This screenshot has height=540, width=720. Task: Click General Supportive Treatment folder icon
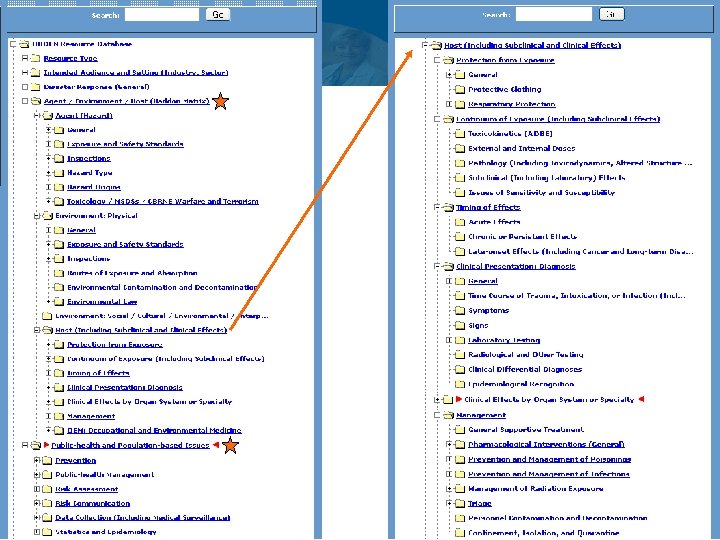tap(460, 430)
